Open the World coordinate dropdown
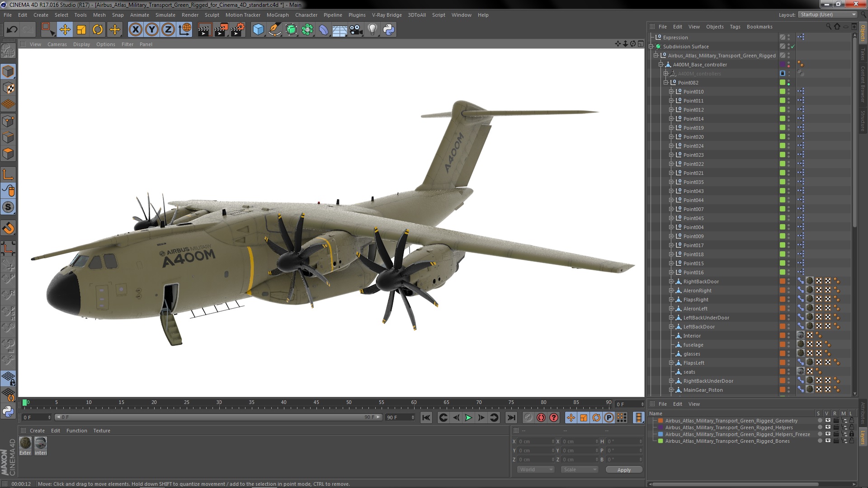The image size is (868, 488). click(x=536, y=469)
